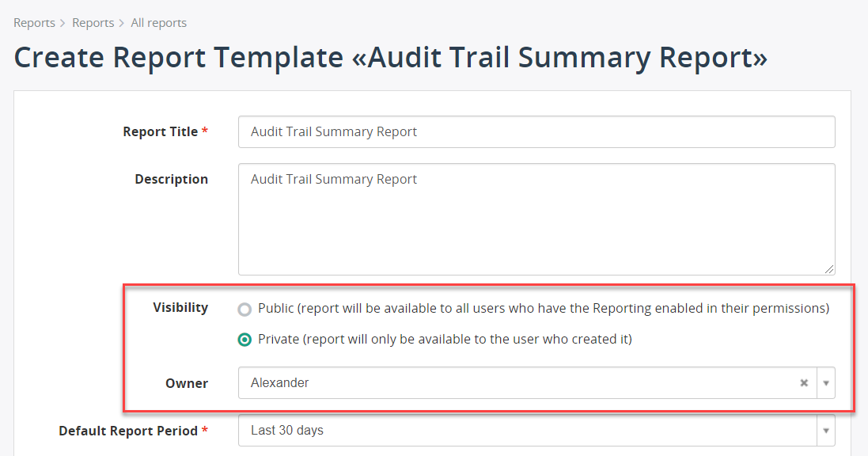Screen dimensions: 868x456
Task: Click the Create Report Template page heading
Action: [391, 58]
